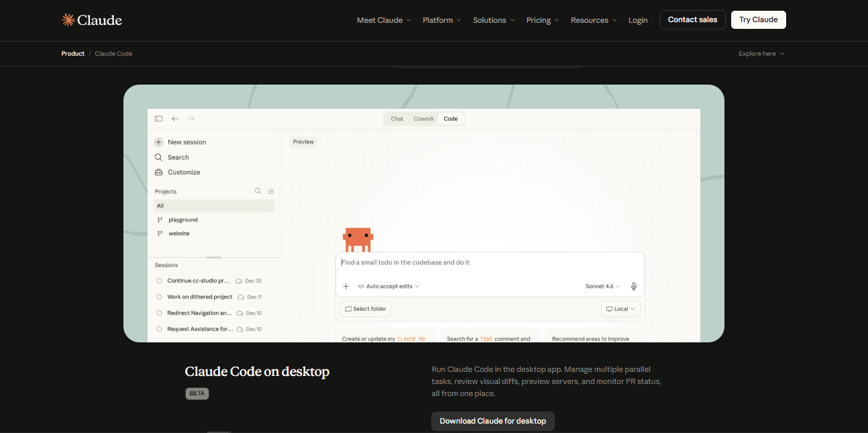
Task: Click the forward arrow in the app preview
Action: [191, 119]
